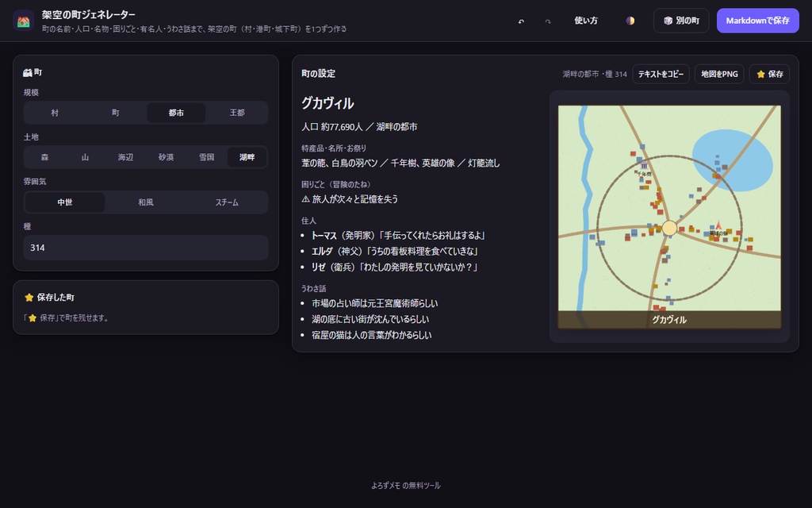Set atmosphere to 中世
This screenshot has height=508, width=812.
pos(65,202)
